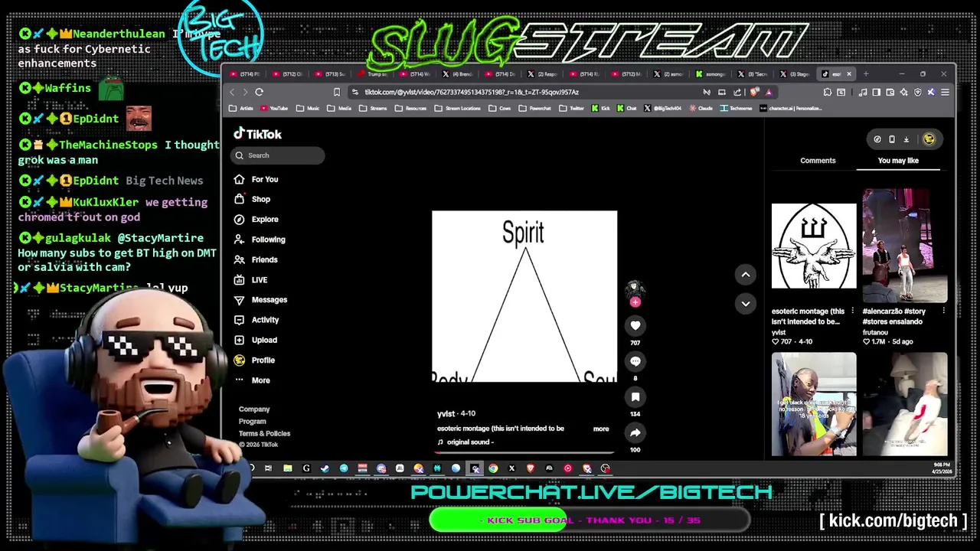Follow creator with red plus button

tap(635, 302)
